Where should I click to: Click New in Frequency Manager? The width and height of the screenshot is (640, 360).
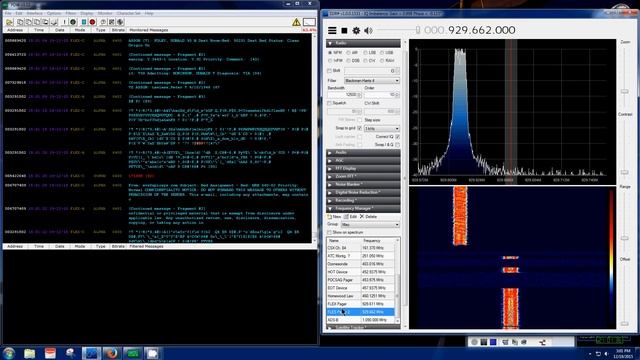tap(334, 217)
